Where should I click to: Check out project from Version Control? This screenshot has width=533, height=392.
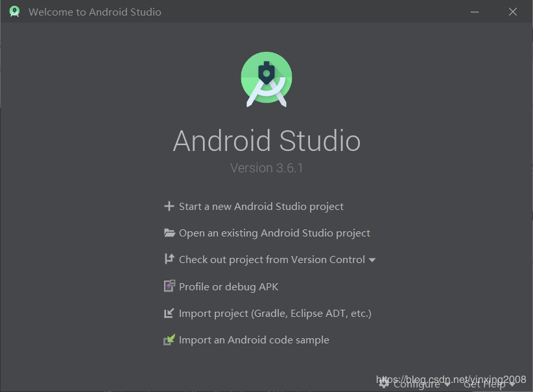[x=272, y=260]
